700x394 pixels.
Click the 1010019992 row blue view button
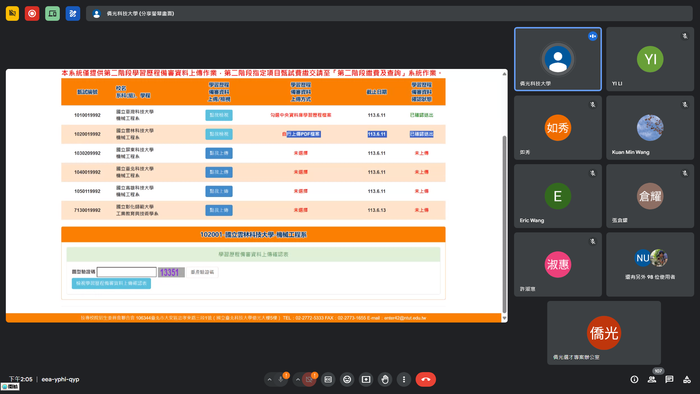[219, 115]
